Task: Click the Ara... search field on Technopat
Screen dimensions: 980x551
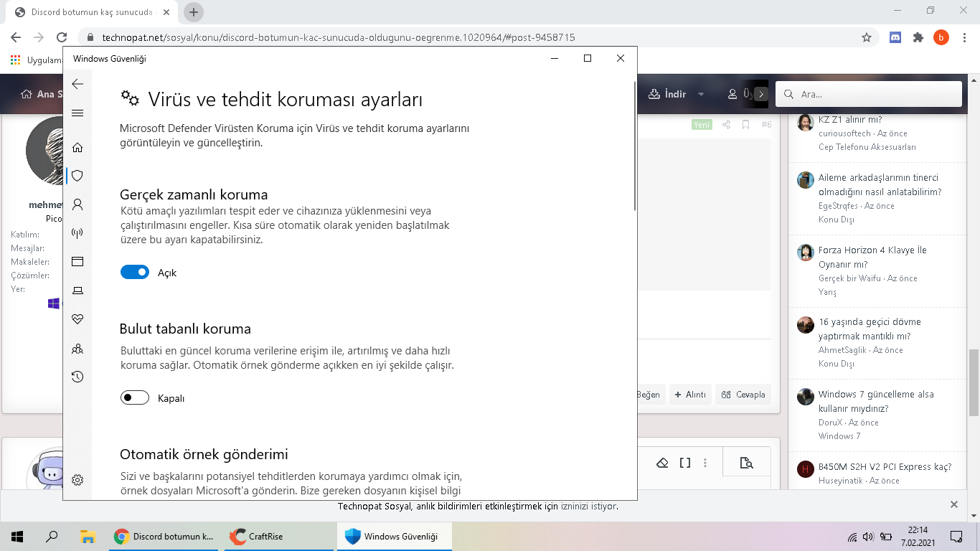Action: coord(869,94)
